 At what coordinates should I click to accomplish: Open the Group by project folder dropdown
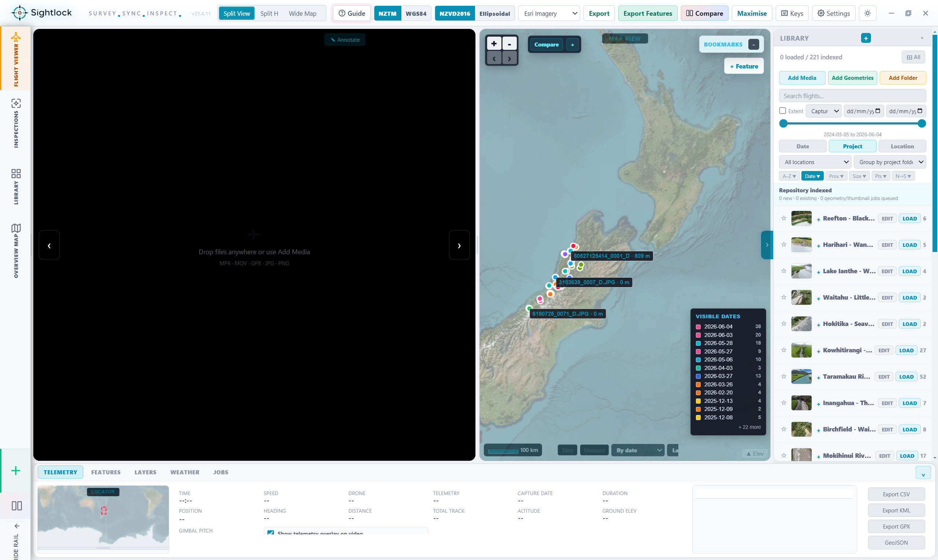point(890,162)
